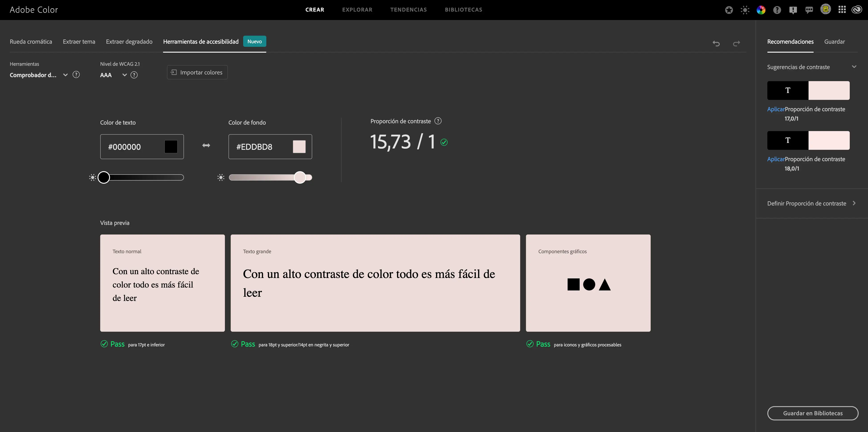Click the Creative Cloud icon
Image resolution: width=868 pixels, height=432 pixels.
pos(857,10)
